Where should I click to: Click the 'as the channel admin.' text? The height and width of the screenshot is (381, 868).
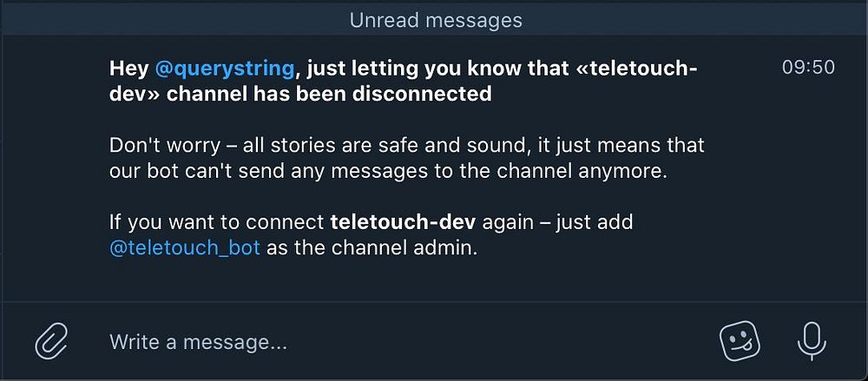click(372, 247)
